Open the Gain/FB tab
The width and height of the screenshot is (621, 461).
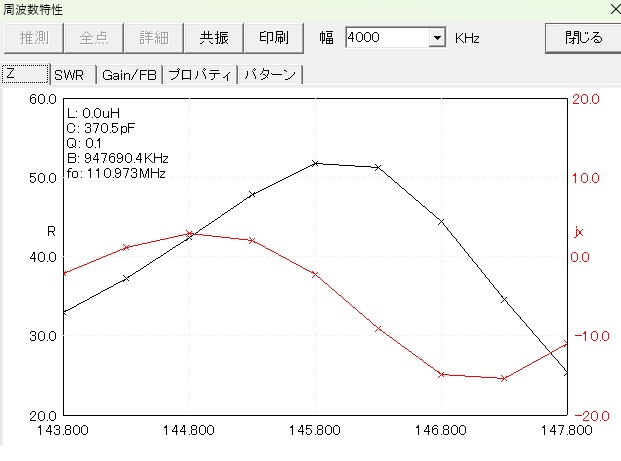coord(129,75)
